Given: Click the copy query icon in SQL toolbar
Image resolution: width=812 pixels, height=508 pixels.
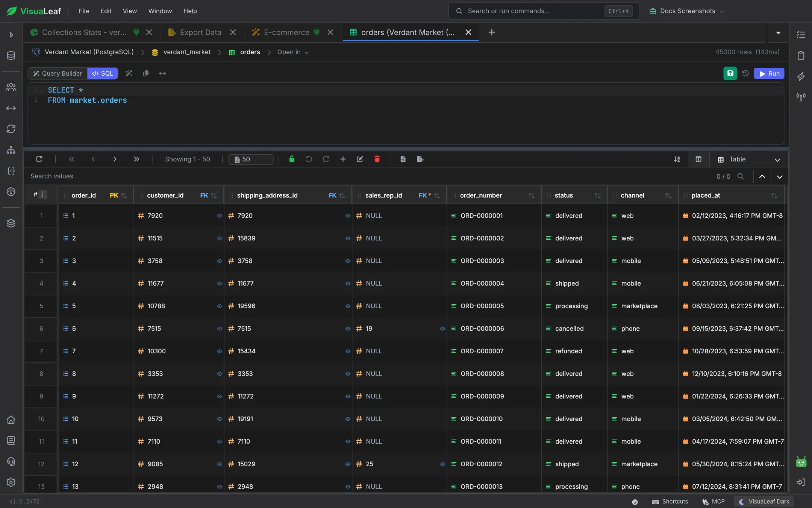Looking at the screenshot, I should click(x=146, y=73).
